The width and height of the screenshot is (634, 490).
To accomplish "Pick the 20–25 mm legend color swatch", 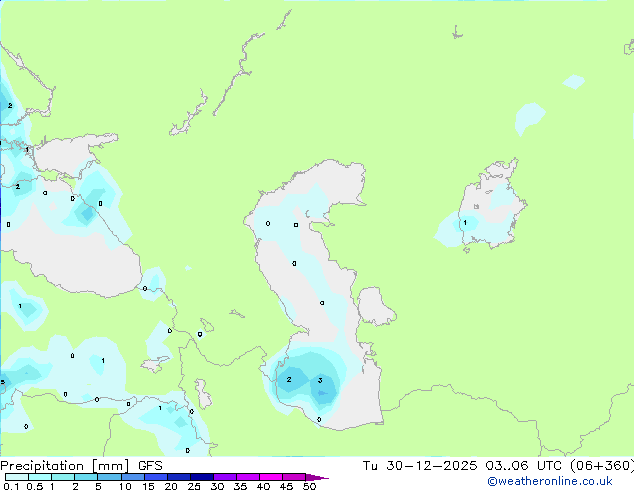I will (x=179, y=477).
